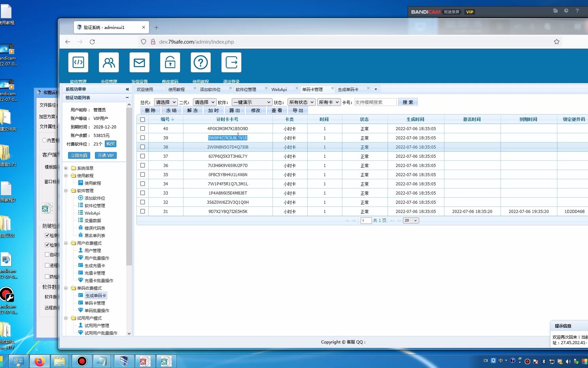Open the 二代 dropdown
Screen dimensions: 588x368
pyautogui.click(x=205, y=102)
